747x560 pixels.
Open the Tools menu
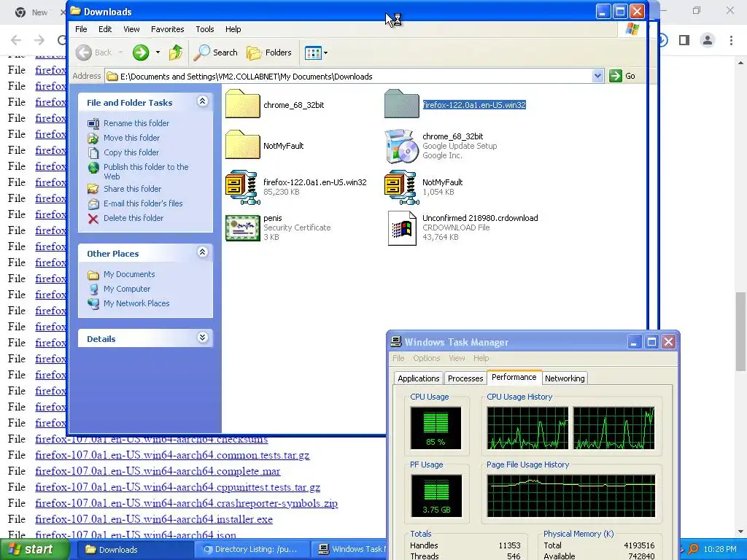point(205,29)
